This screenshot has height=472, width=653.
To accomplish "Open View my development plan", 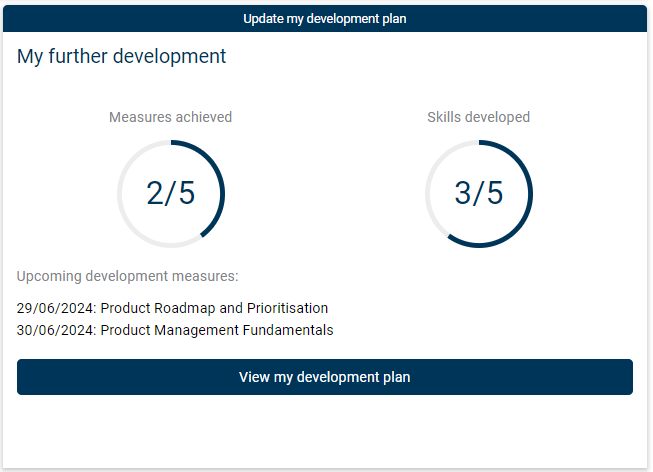I will pyautogui.click(x=325, y=377).
